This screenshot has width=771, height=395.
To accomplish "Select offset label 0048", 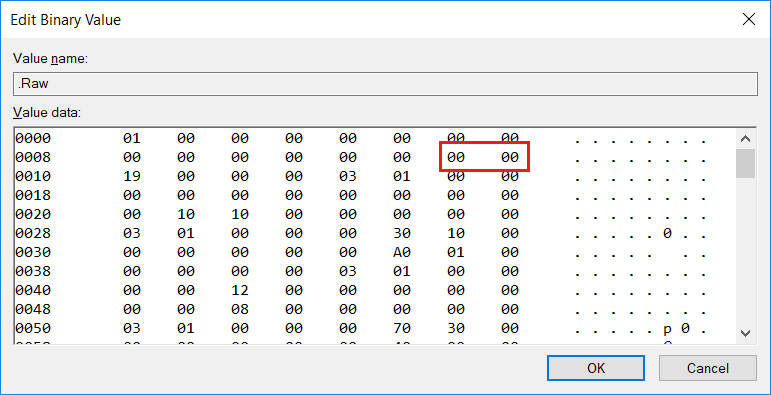I will [33, 309].
